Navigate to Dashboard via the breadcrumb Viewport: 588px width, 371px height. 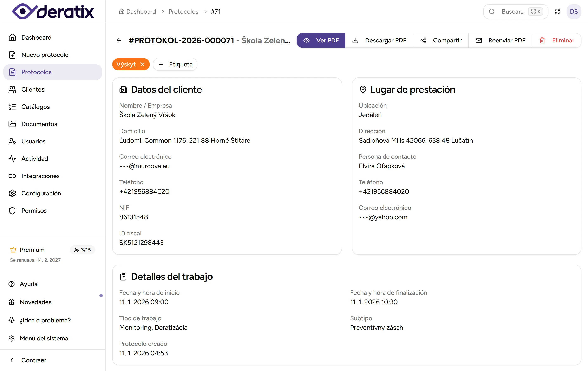[141, 12]
